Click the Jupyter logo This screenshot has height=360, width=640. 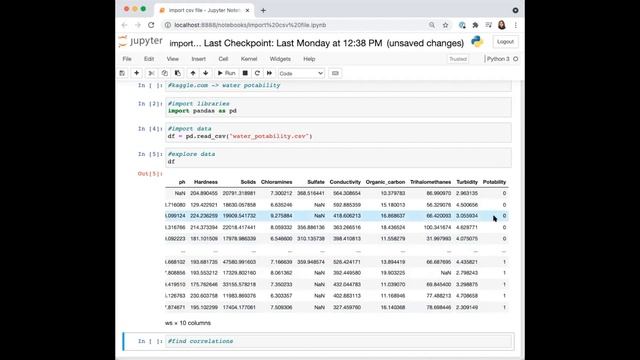[141, 41]
